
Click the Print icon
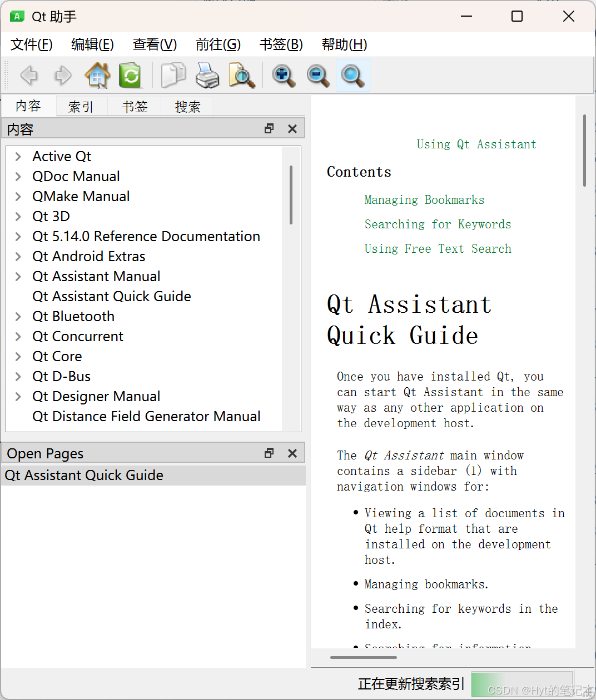click(x=207, y=76)
